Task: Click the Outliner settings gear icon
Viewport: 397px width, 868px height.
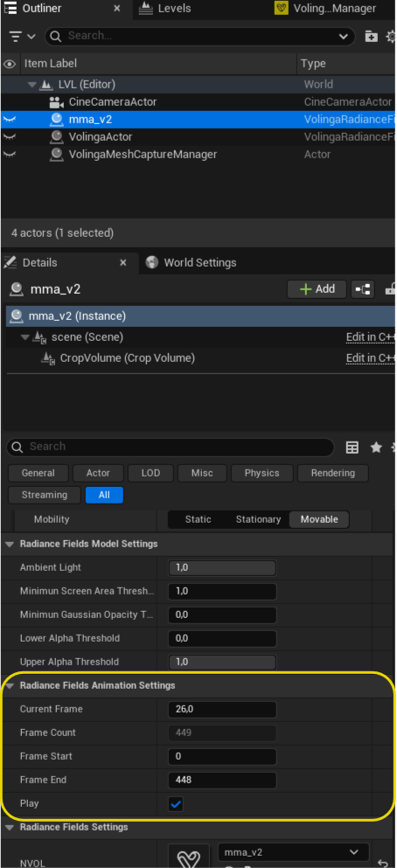Action: 391,37
